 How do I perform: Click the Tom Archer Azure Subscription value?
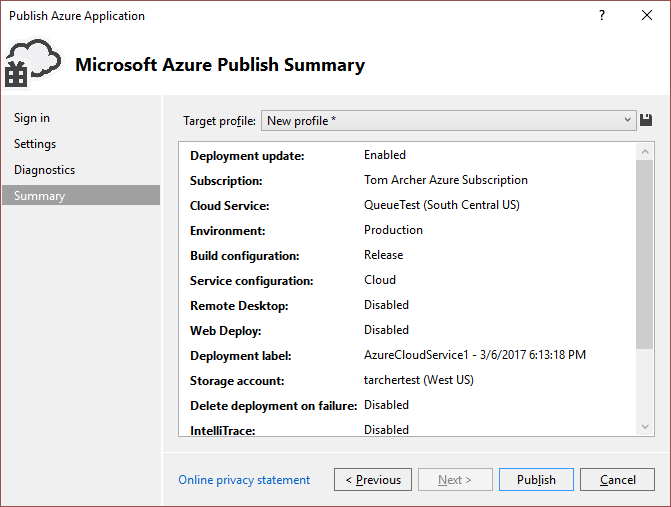(446, 181)
